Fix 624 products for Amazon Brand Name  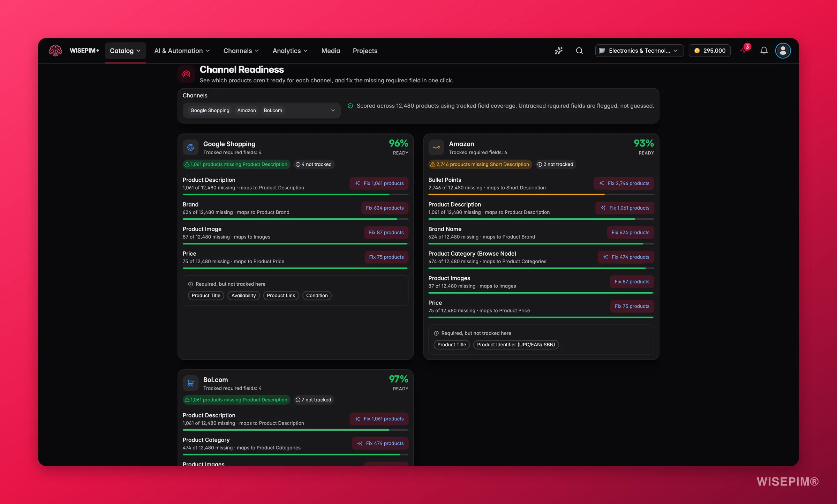coord(630,232)
